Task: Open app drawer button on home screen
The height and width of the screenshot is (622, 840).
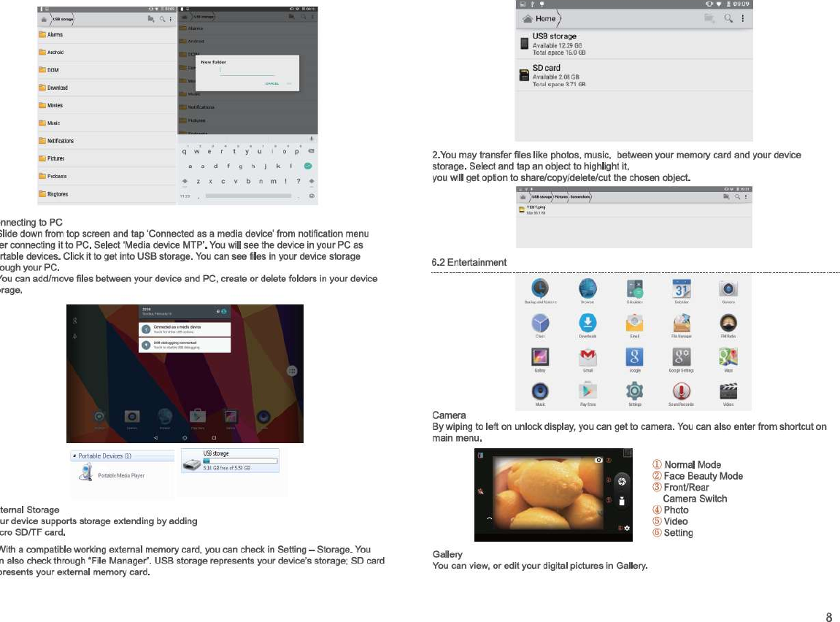Action: coord(292,371)
